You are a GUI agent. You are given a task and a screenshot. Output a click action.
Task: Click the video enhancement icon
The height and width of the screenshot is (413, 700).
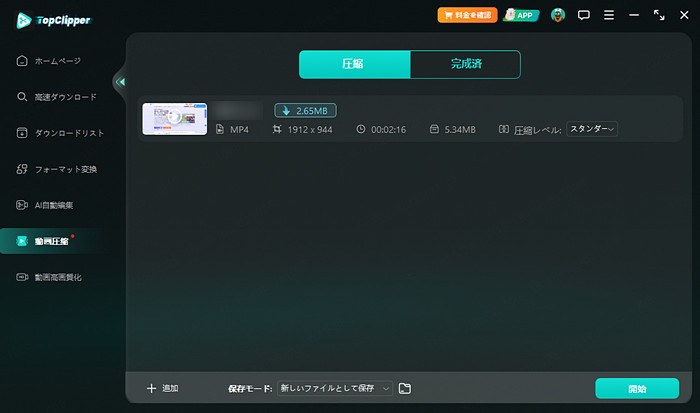[22, 277]
